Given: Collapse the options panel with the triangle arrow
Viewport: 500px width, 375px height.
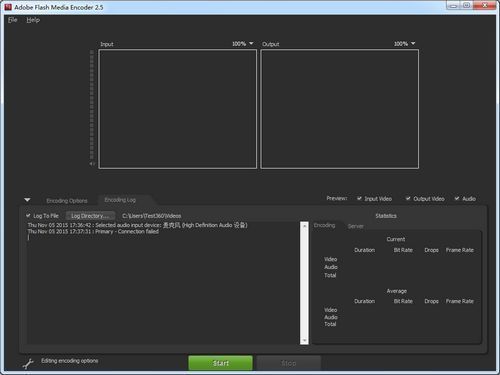Looking at the screenshot, I should tap(27, 200).
